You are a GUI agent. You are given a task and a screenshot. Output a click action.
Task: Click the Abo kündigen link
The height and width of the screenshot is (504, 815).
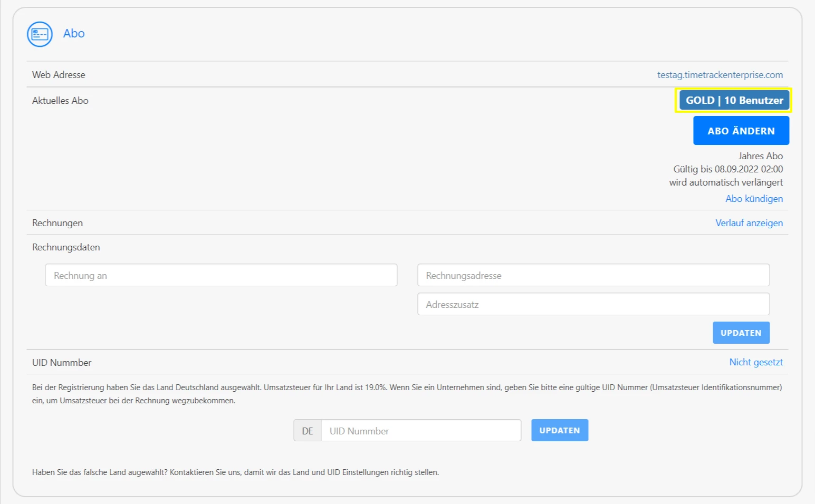[x=754, y=199]
